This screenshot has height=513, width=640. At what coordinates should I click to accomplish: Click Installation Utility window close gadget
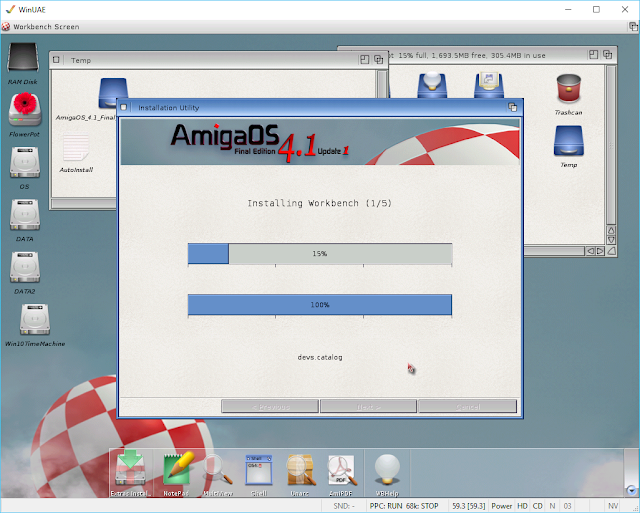click(124, 107)
